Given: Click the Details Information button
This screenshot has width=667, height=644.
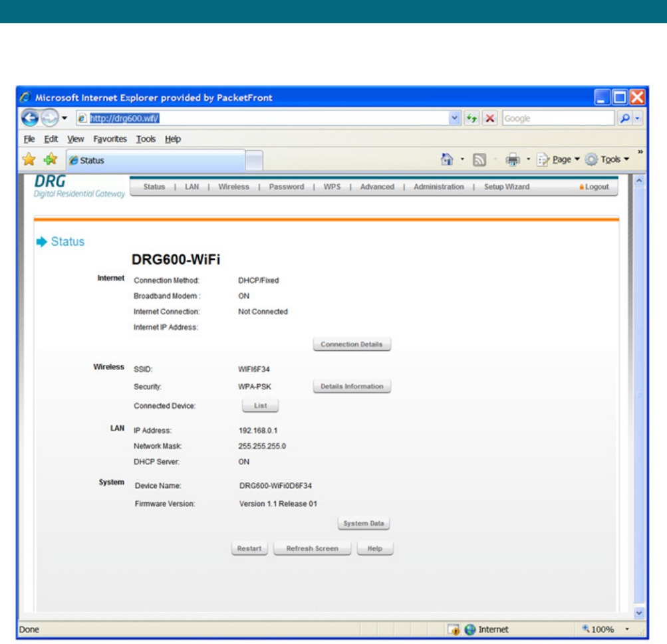Looking at the screenshot, I should (x=352, y=386).
